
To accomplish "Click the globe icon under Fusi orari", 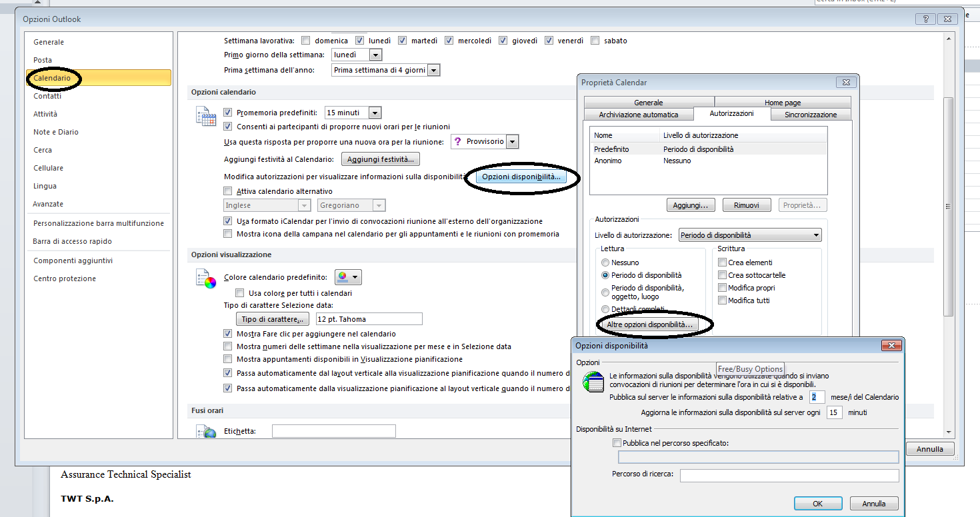I will (206, 431).
